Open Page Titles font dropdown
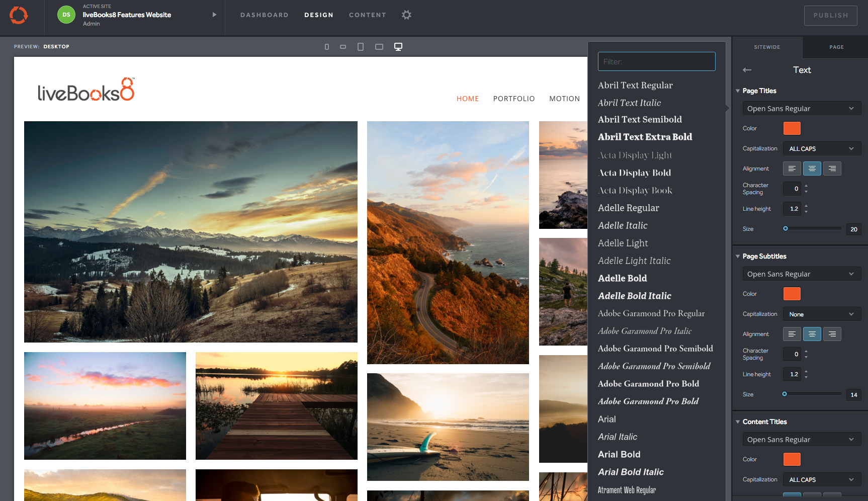The width and height of the screenshot is (868, 501). pos(802,109)
